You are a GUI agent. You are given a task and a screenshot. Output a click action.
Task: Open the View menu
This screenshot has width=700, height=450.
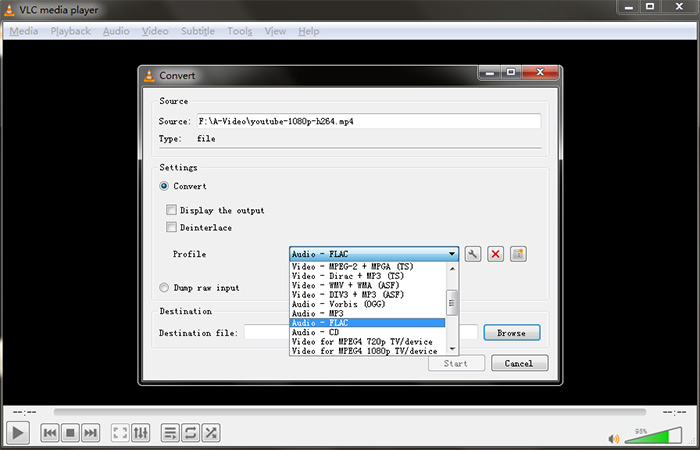[275, 31]
